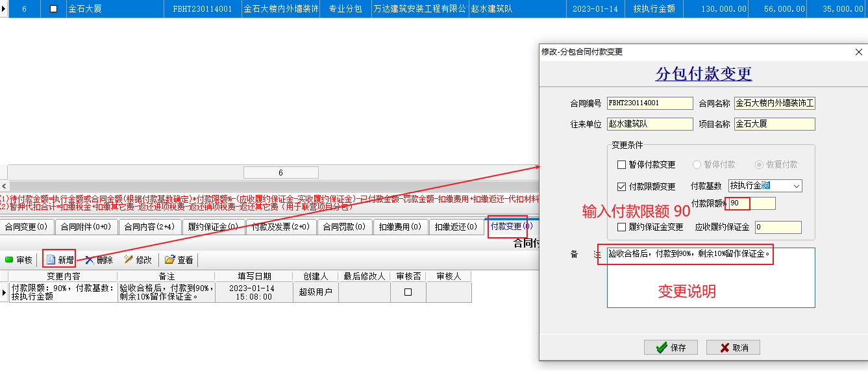The image size is (868, 371).
Task: Tick the 履约保证金变更 checkbox
Action: (621, 227)
